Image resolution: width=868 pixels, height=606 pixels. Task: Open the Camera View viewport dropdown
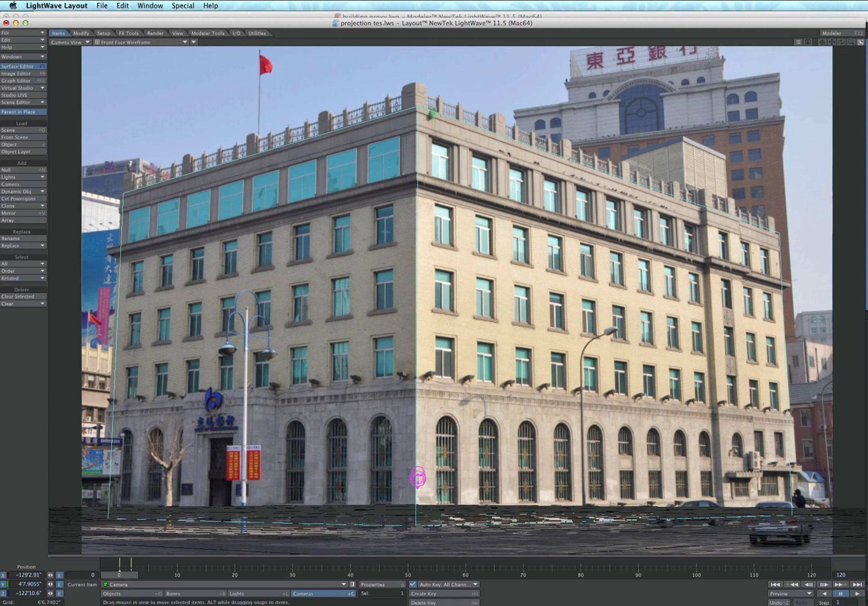pos(70,42)
